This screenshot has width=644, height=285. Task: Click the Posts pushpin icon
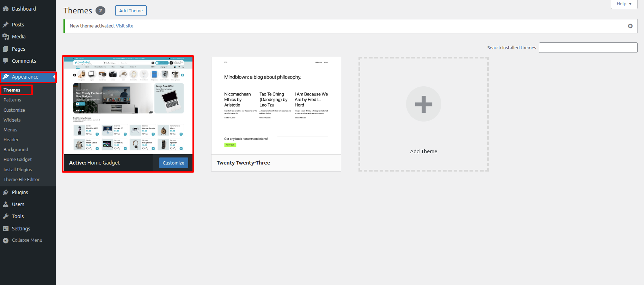(6, 25)
